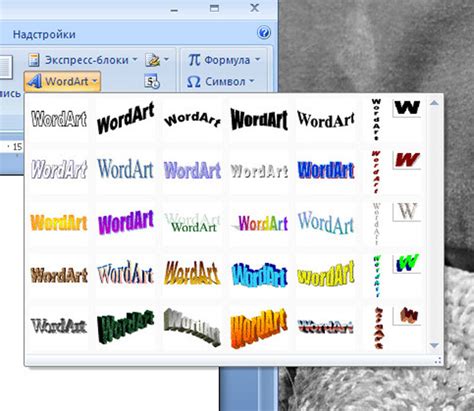This screenshot has width=474, height=411.
Task: Choose the silver embossed WordArt style
Action: coord(259,171)
